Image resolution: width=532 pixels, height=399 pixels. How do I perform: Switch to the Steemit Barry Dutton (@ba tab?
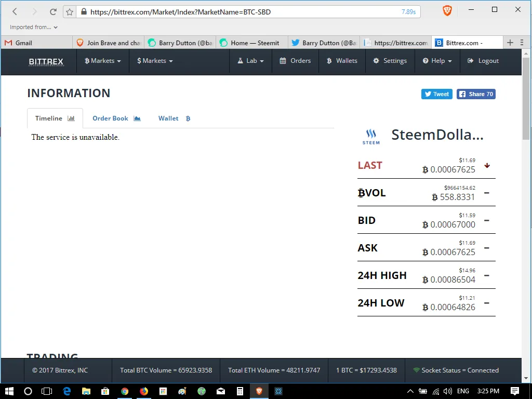[180, 43]
